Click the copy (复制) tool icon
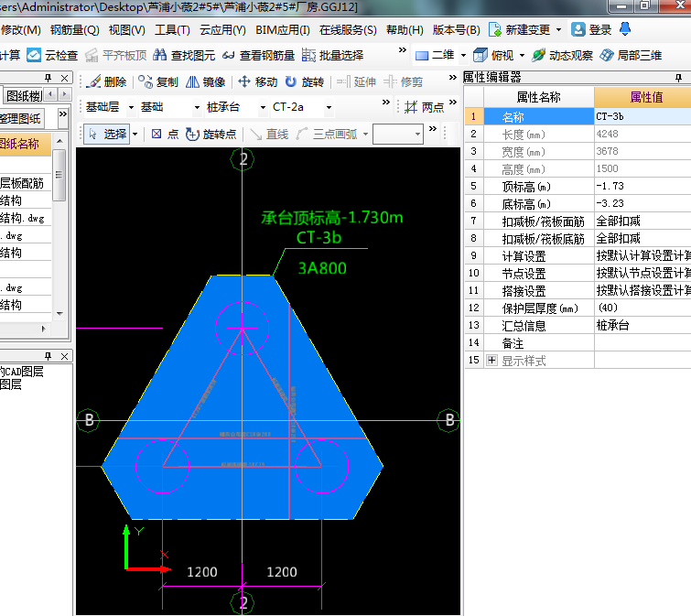Viewport: 691px width, 616px height. tap(145, 81)
